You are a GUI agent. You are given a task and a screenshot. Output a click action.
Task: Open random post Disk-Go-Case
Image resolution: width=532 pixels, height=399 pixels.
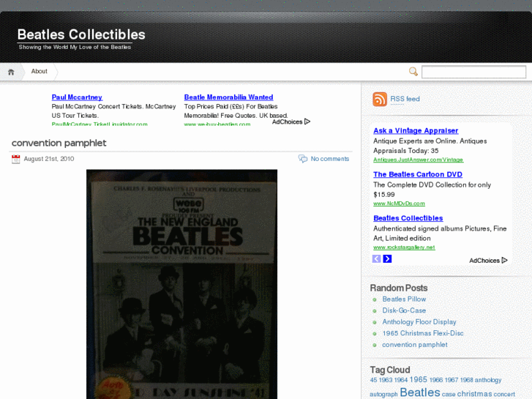404,310
